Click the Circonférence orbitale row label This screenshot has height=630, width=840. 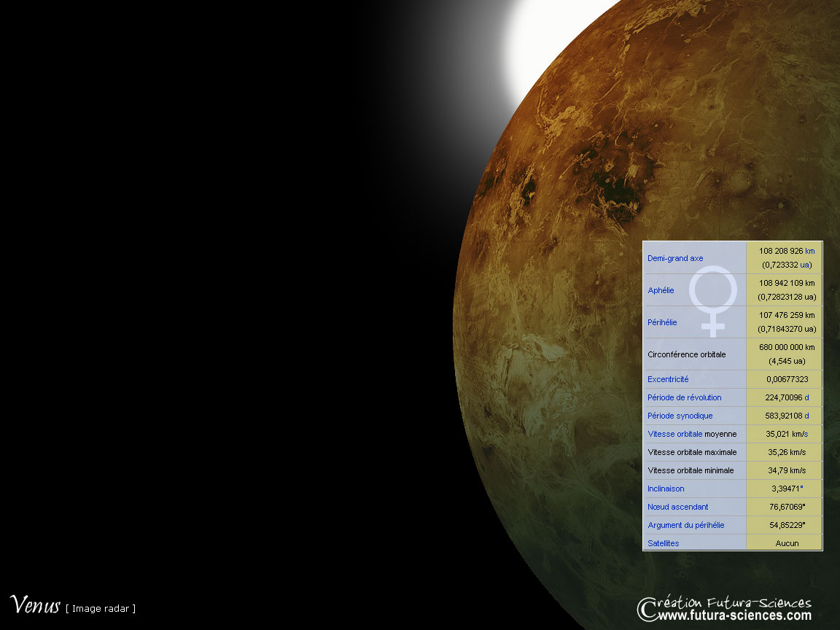point(686,354)
